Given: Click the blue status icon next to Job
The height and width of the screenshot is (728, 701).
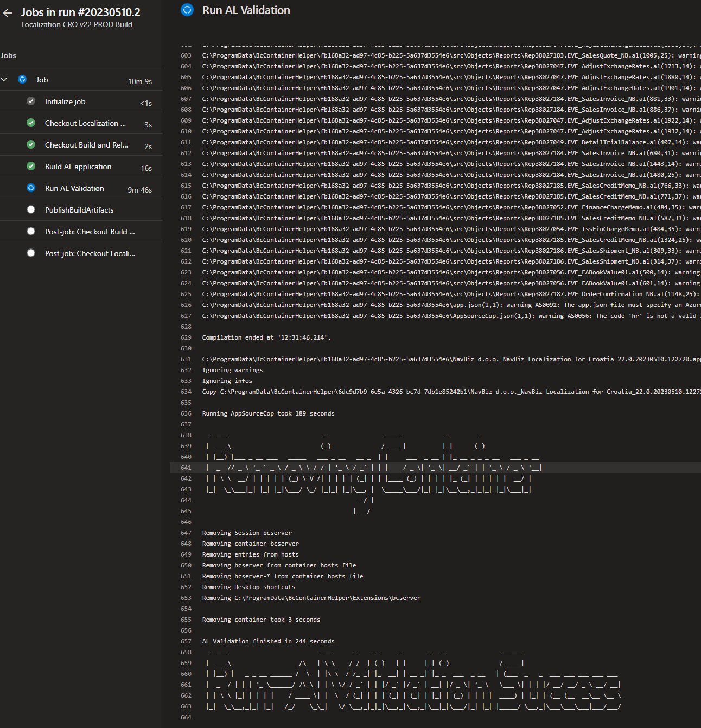Looking at the screenshot, I should pos(22,79).
